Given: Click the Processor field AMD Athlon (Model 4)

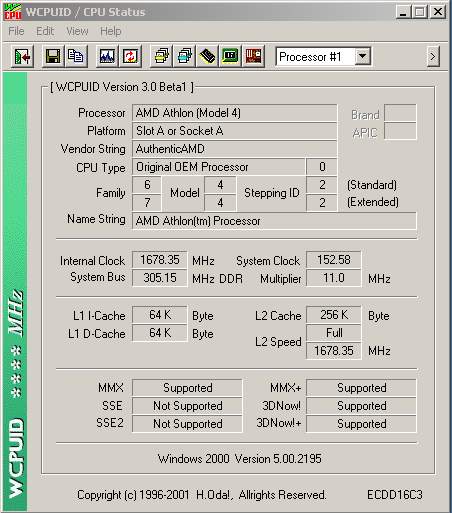Looking at the screenshot, I should click(x=234, y=113).
